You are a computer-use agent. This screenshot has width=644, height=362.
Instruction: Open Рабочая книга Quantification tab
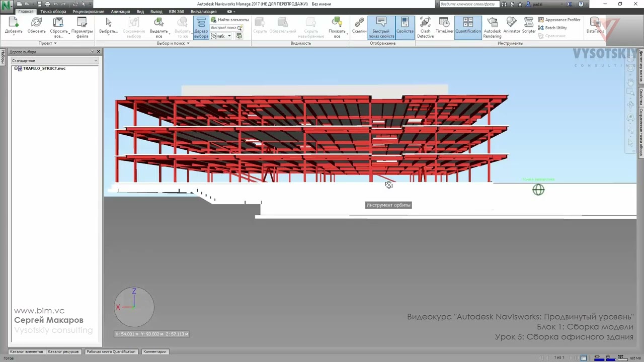tap(111, 351)
